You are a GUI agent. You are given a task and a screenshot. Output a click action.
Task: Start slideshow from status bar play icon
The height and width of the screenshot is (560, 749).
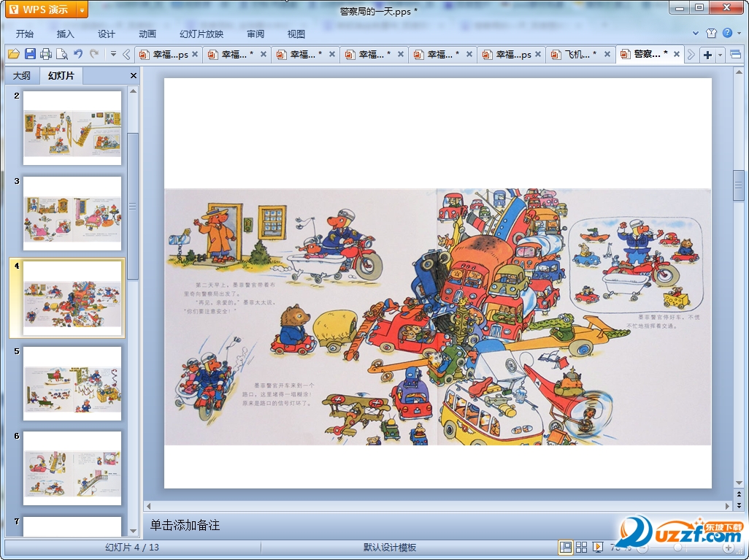click(x=598, y=547)
